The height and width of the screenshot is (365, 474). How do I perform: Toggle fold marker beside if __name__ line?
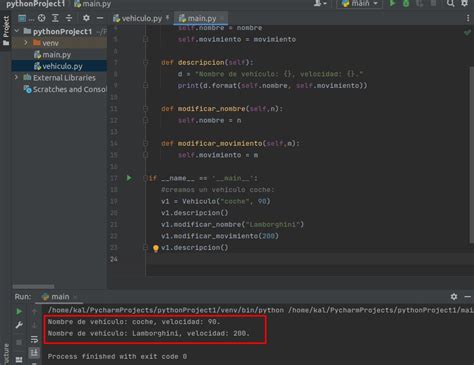(145, 178)
